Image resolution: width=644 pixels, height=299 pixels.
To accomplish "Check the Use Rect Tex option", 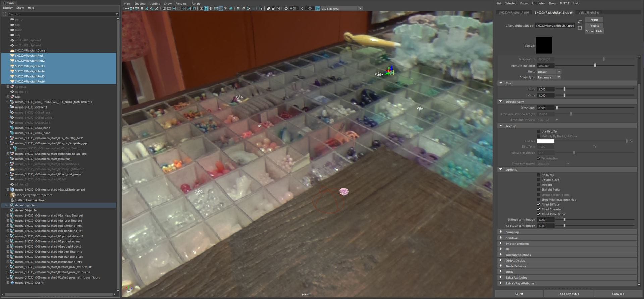I will 539,132.
